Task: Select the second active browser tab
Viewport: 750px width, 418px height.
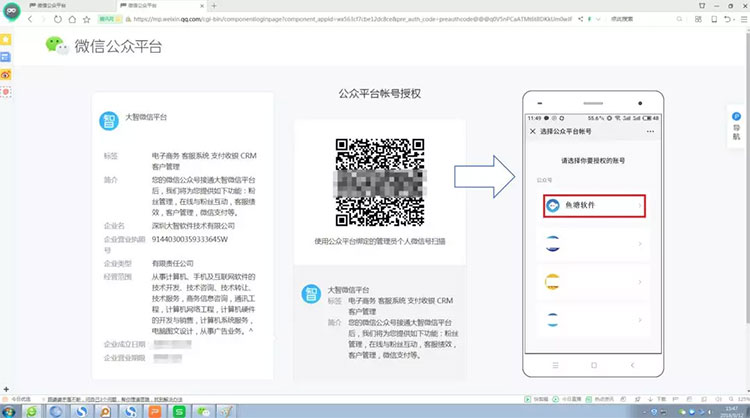Action: tap(160, 6)
